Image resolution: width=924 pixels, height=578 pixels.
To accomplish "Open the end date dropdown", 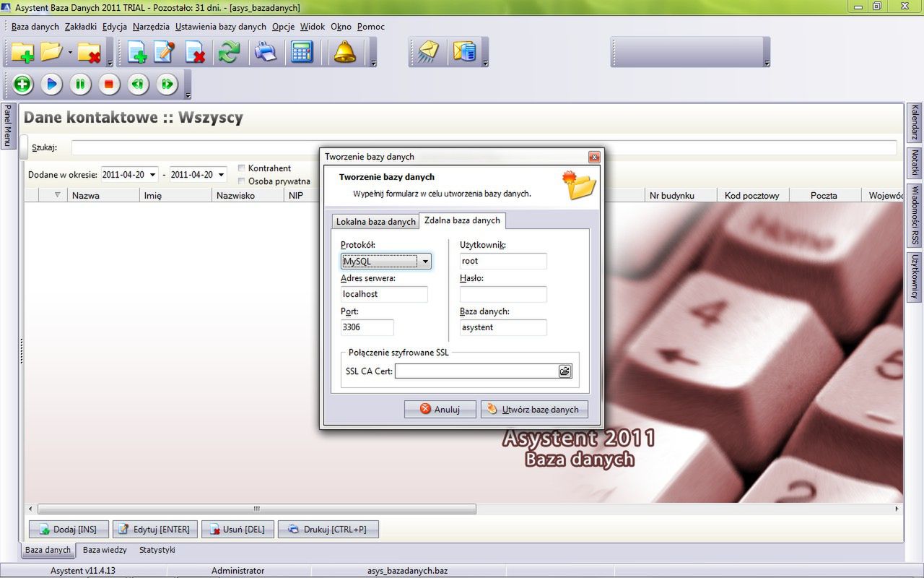I will 221,175.
